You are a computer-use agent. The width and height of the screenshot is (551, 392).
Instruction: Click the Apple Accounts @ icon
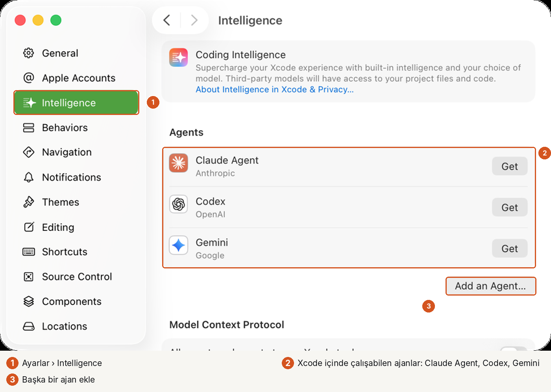click(x=29, y=78)
